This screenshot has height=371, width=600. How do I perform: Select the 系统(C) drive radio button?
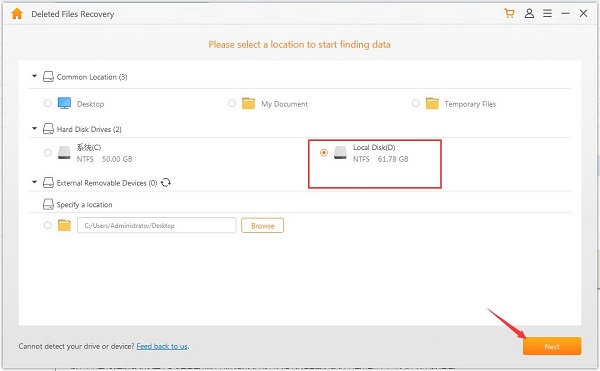click(x=47, y=153)
